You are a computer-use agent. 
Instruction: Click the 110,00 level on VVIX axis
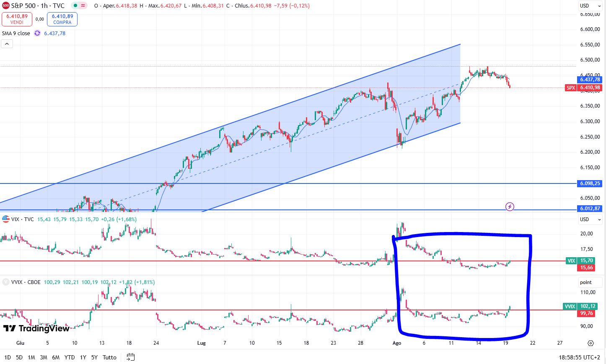click(588, 292)
